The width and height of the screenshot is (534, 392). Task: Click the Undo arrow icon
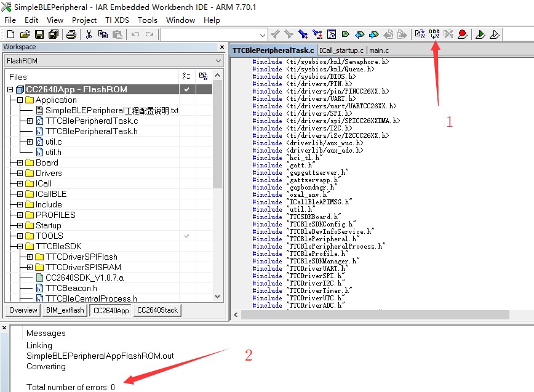[x=135, y=34]
